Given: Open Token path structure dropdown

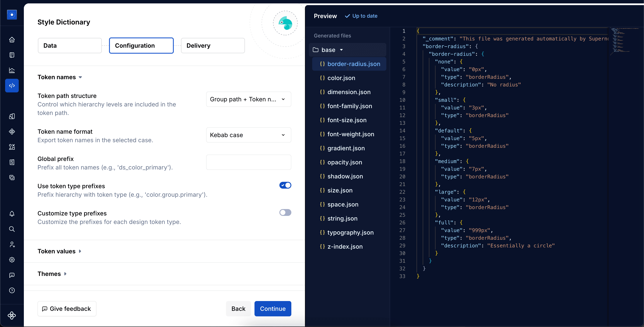Looking at the screenshot, I should coord(249,99).
